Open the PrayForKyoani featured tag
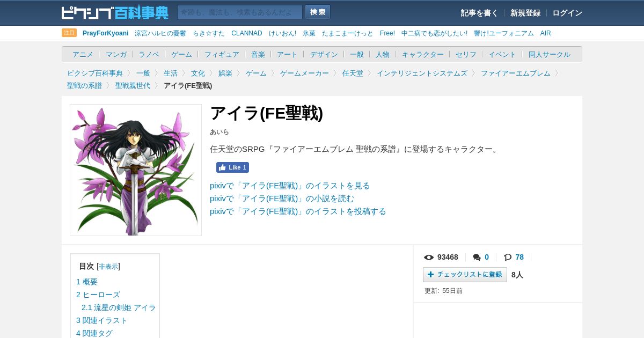Image resolution: width=644 pixels, height=338 pixels. 105,33
